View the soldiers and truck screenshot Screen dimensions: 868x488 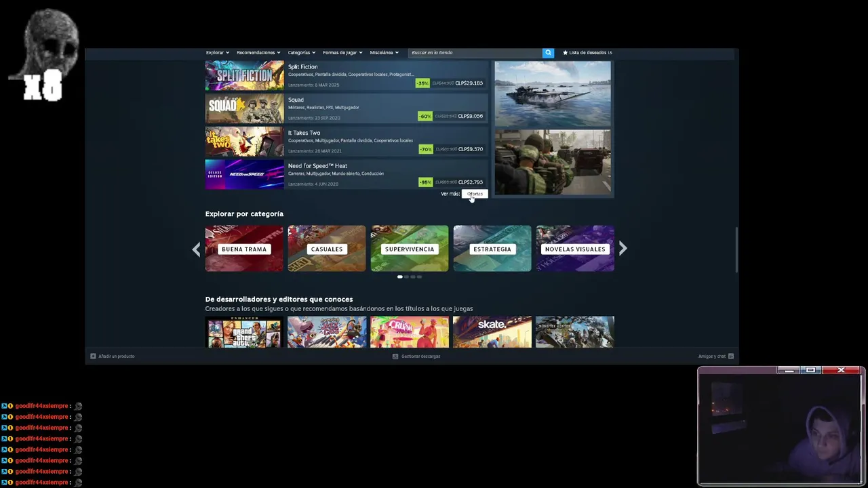[x=553, y=162]
